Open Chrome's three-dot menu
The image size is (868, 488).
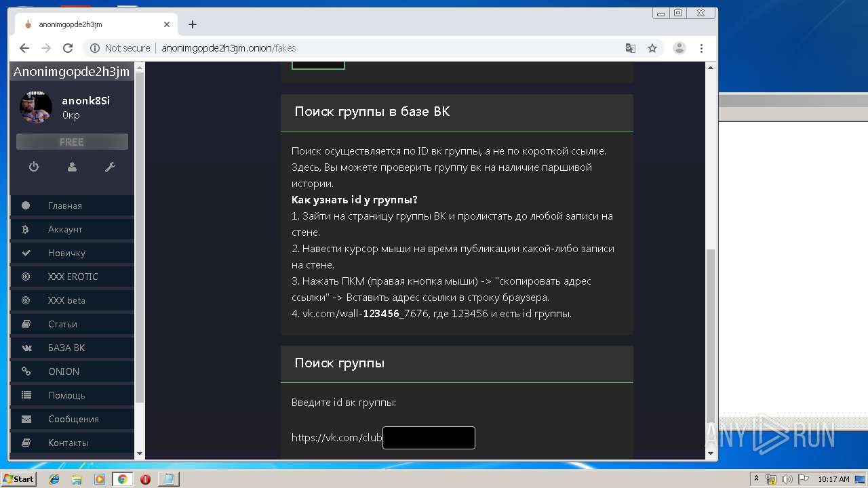click(x=701, y=48)
